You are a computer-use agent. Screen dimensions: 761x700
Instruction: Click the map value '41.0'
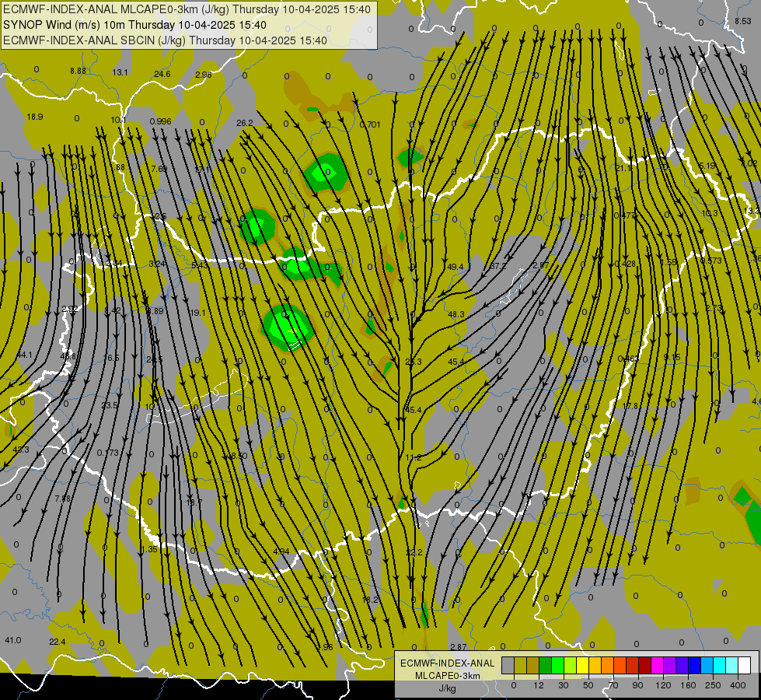[13, 640]
